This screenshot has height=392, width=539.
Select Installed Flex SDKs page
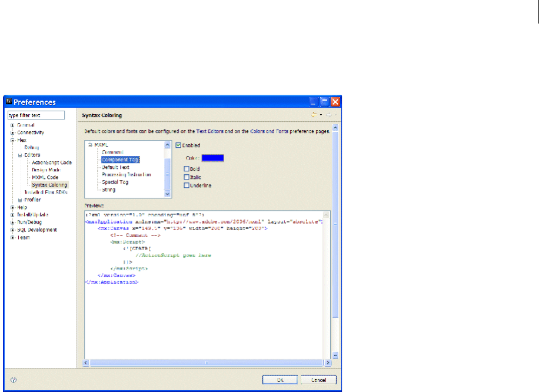pos(46,192)
